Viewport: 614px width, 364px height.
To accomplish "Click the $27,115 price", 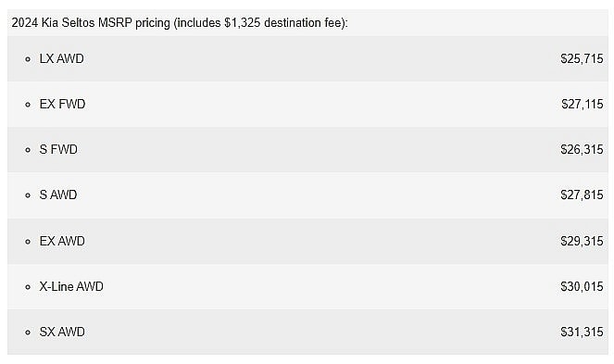I will (x=582, y=105).
